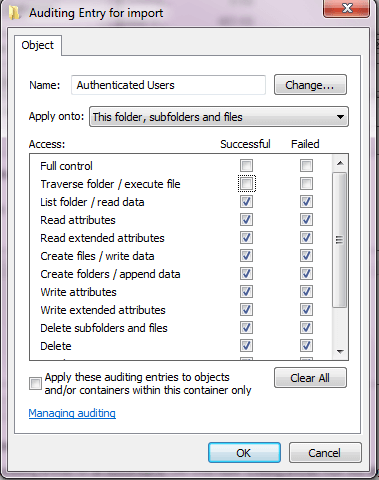Open the Apply onto dropdown
The width and height of the screenshot is (379, 480).
219,117
